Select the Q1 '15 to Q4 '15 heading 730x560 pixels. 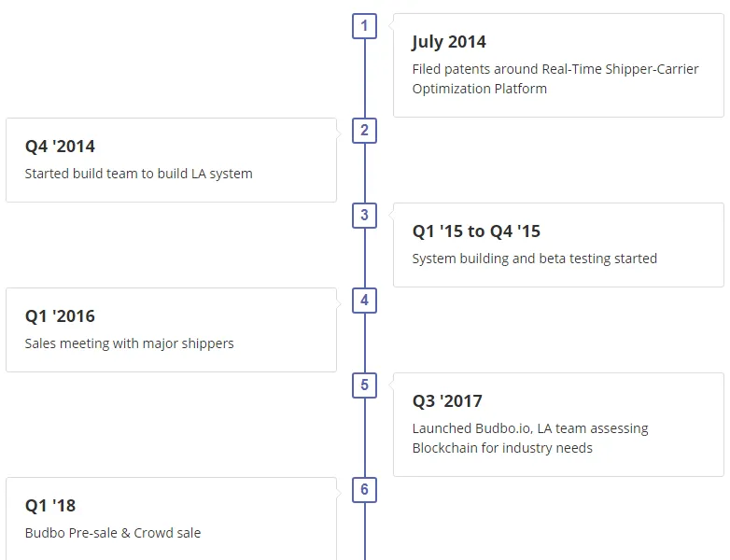pyautogui.click(x=476, y=231)
